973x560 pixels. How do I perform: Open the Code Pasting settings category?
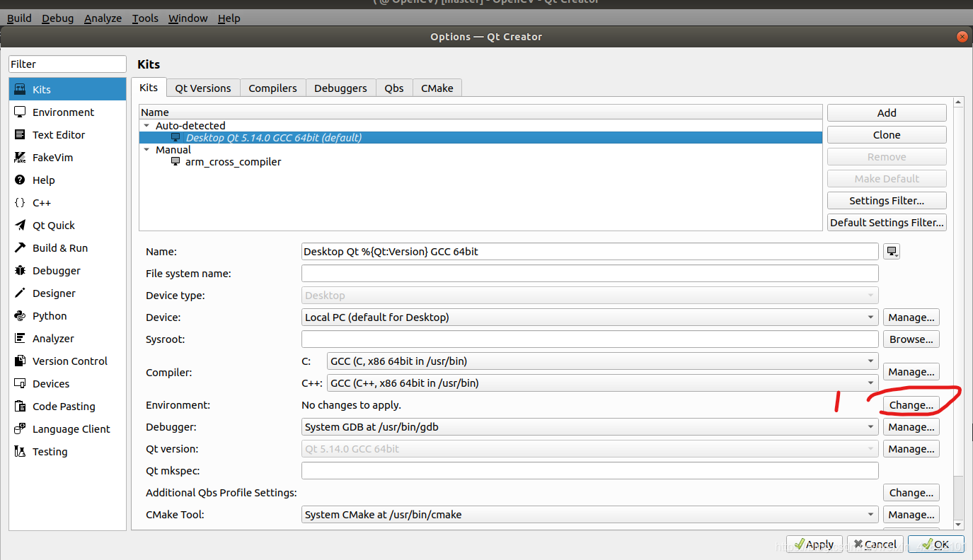(67, 406)
